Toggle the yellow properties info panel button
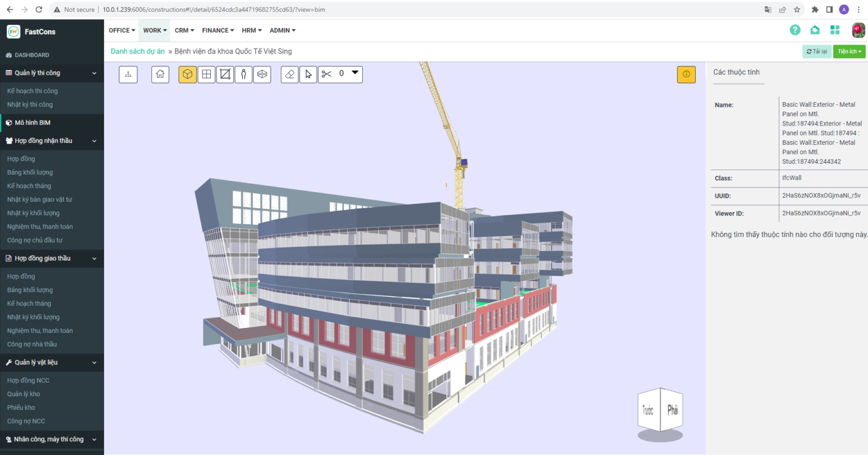Image resolution: width=868 pixels, height=455 pixels. [x=686, y=74]
